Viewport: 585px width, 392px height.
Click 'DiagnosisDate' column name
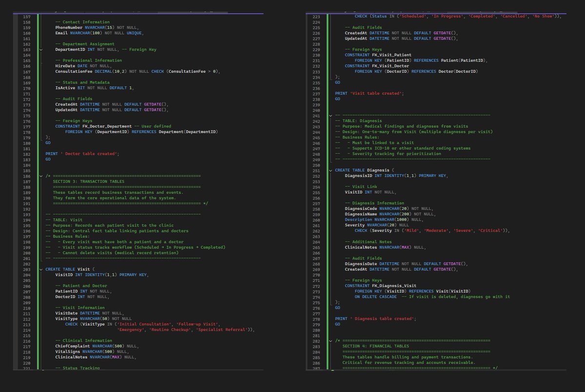point(361,263)
